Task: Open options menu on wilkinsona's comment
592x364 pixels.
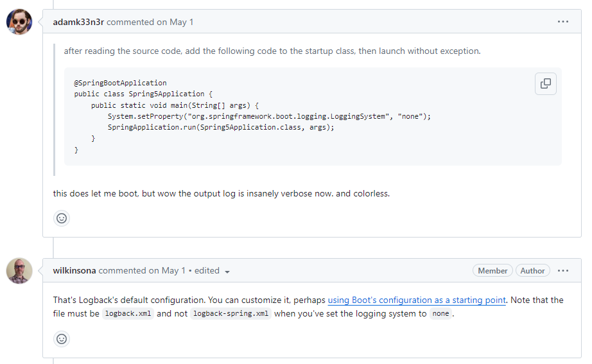Action: [x=563, y=271]
